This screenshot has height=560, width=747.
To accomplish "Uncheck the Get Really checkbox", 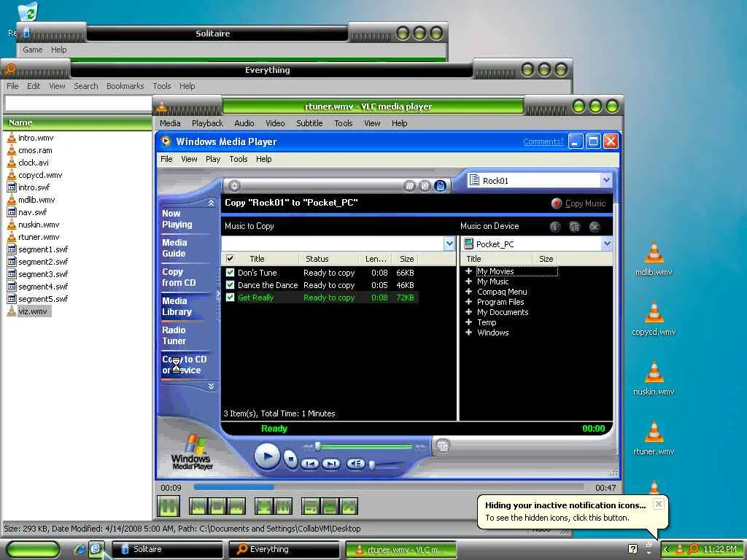I will click(230, 297).
